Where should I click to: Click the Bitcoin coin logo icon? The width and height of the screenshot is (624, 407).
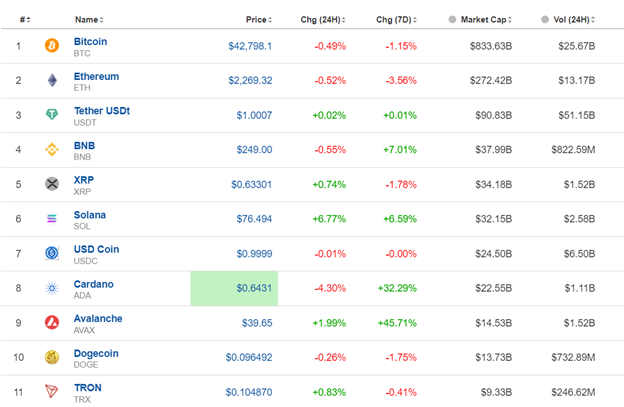click(52, 45)
